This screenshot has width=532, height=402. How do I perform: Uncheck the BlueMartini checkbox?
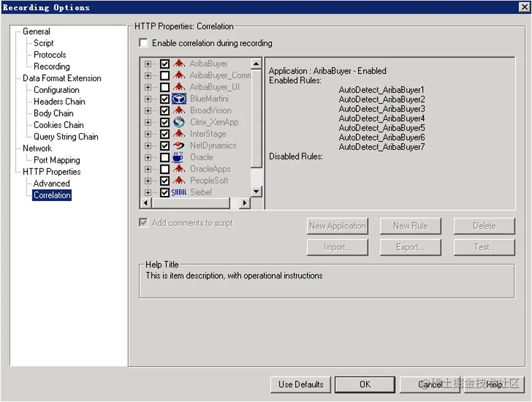165,99
